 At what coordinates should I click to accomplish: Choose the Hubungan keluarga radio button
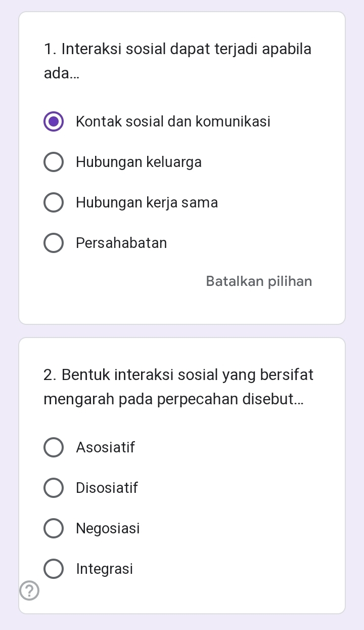54,162
